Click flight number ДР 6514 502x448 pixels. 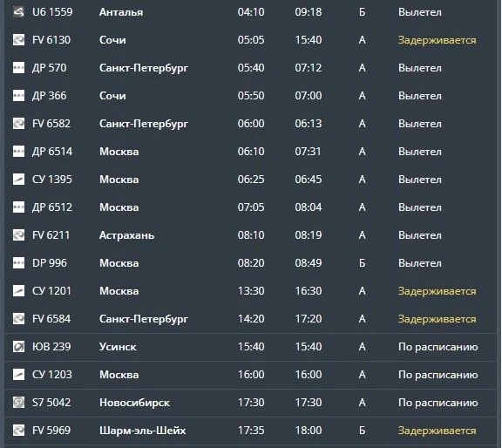click(52, 152)
